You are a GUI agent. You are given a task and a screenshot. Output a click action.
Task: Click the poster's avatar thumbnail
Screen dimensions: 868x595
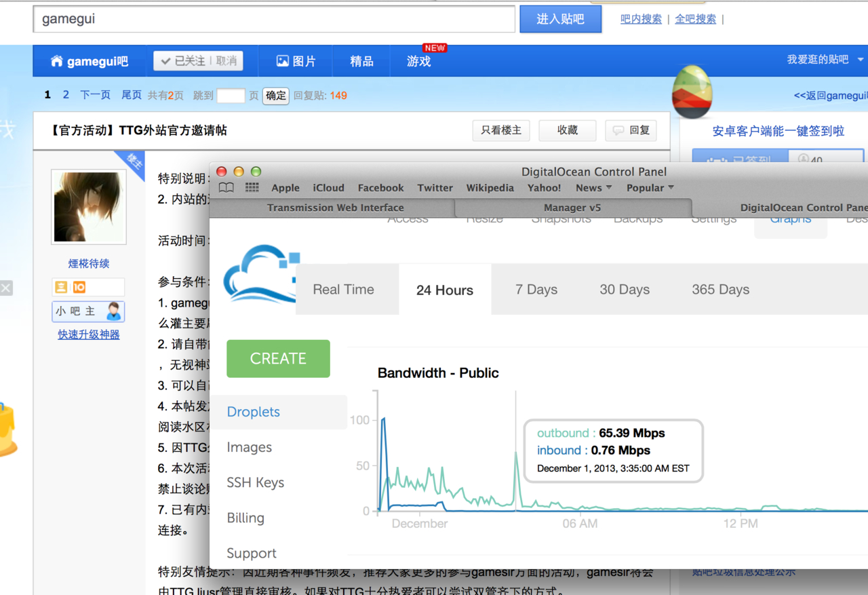(x=89, y=207)
